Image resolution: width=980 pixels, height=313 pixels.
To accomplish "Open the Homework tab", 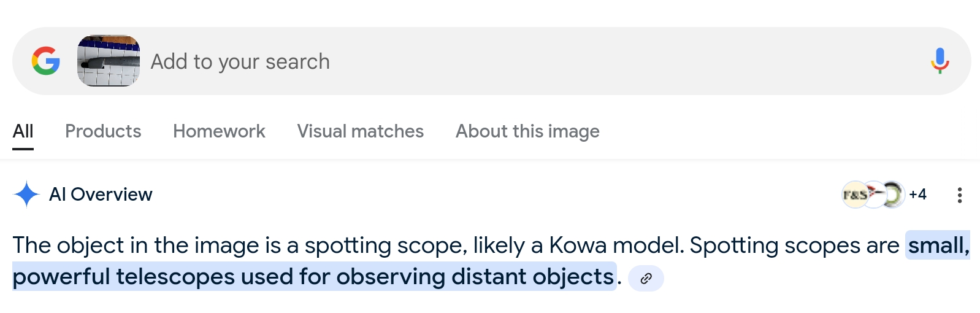I will coord(219,131).
